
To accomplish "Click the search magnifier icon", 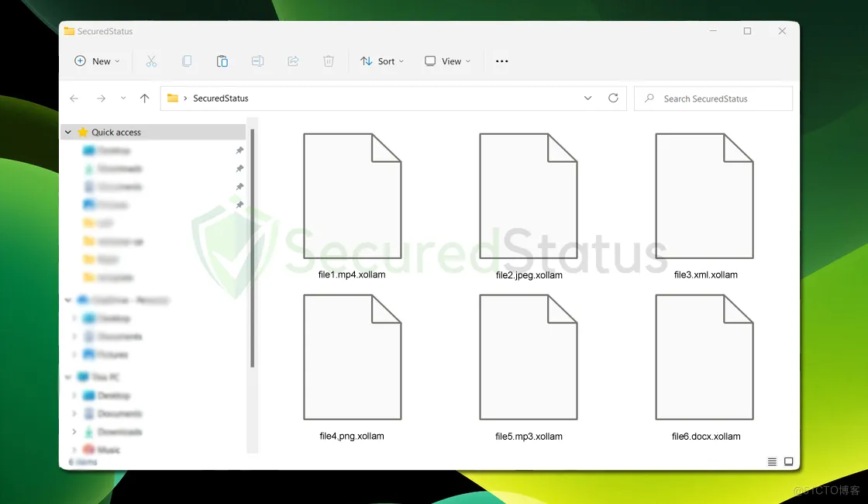I will (649, 98).
